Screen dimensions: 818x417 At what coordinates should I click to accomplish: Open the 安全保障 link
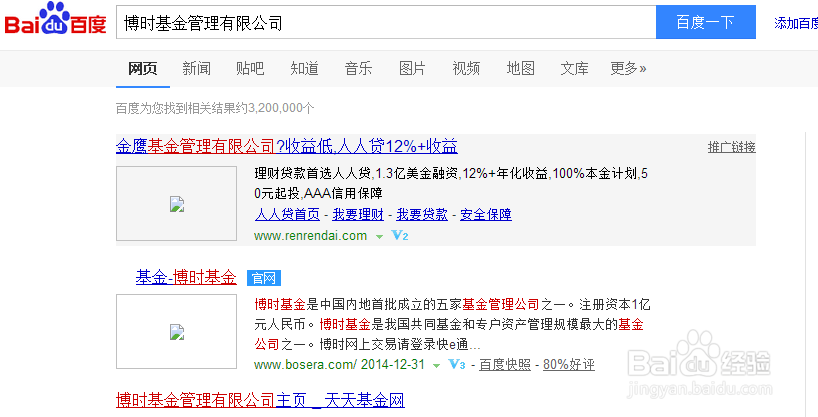point(486,215)
